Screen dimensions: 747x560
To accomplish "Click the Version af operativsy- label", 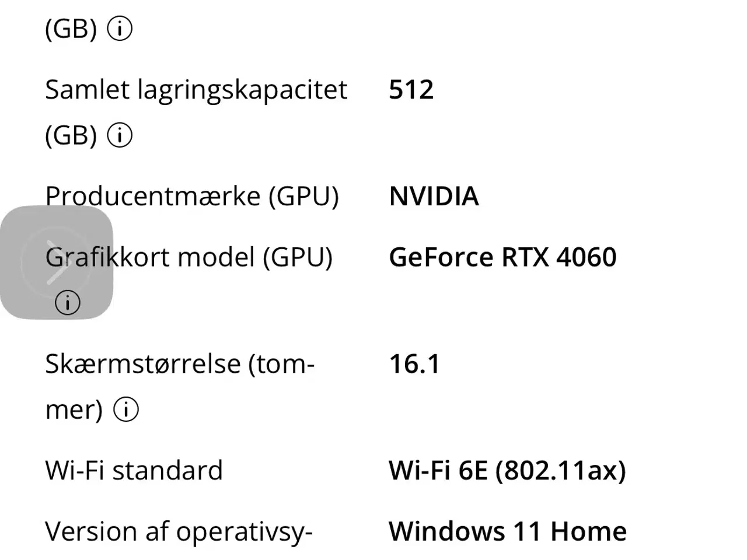I will click(x=179, y=531).
